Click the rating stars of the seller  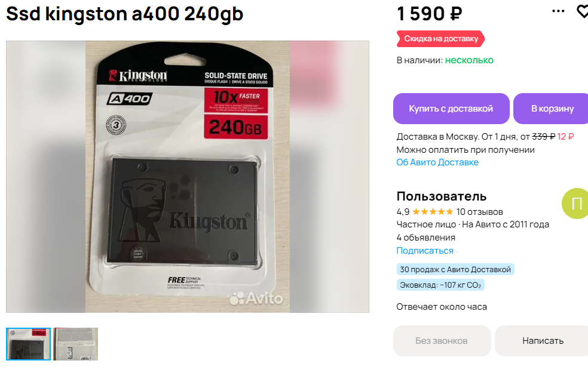click(x=433, y=212)
